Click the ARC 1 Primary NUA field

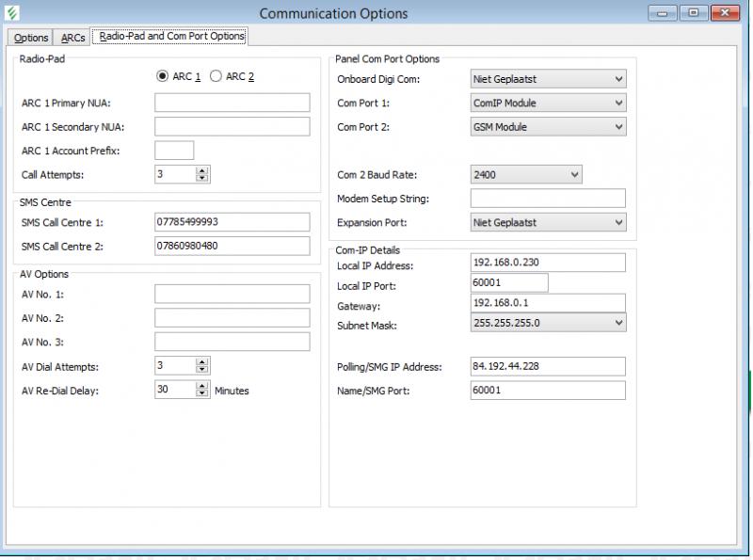pyautogui.click(x=232, y=103)
